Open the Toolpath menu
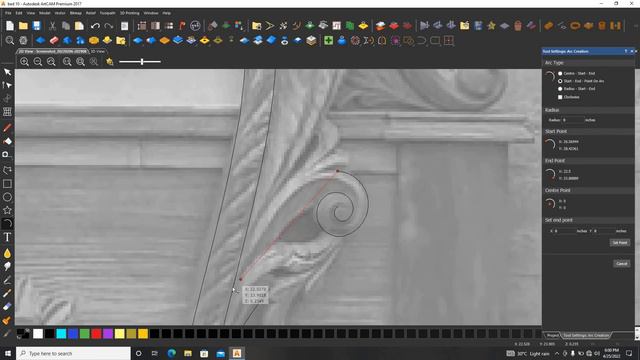The height and width of the screenshot is (360, 640). [x=107, y=13]
